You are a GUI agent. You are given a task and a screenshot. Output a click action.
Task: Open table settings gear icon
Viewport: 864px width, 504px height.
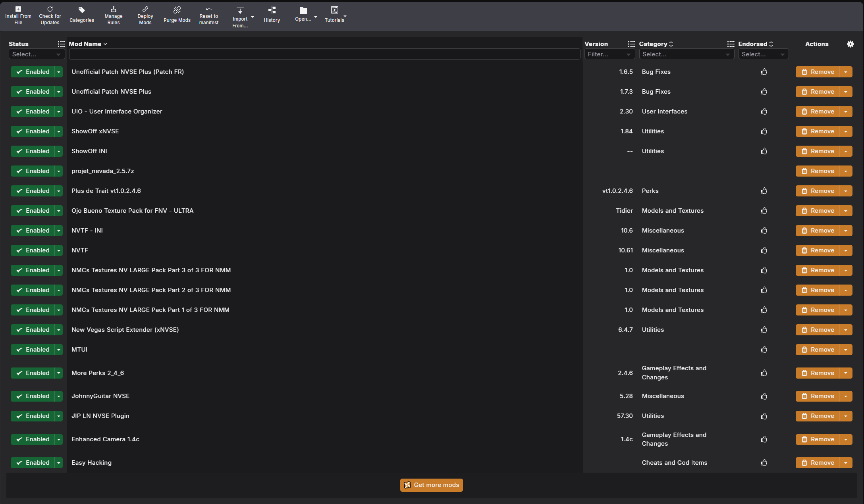[850, 44]
